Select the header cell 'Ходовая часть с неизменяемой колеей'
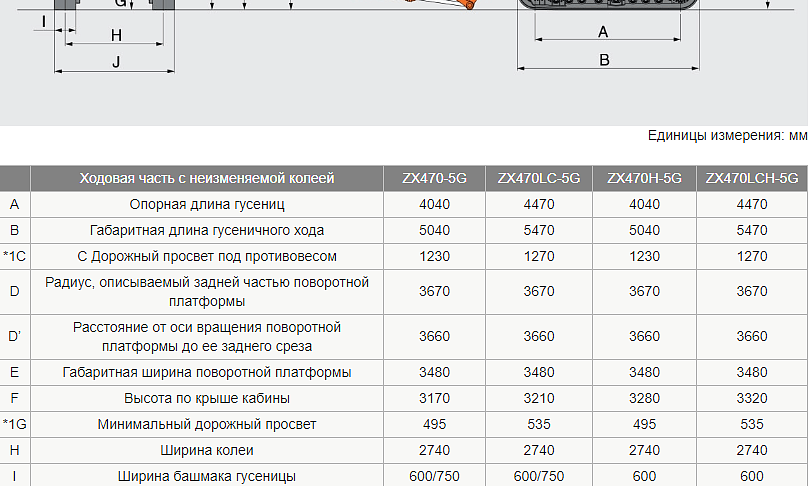810x486 pixels. pos(207,178)
